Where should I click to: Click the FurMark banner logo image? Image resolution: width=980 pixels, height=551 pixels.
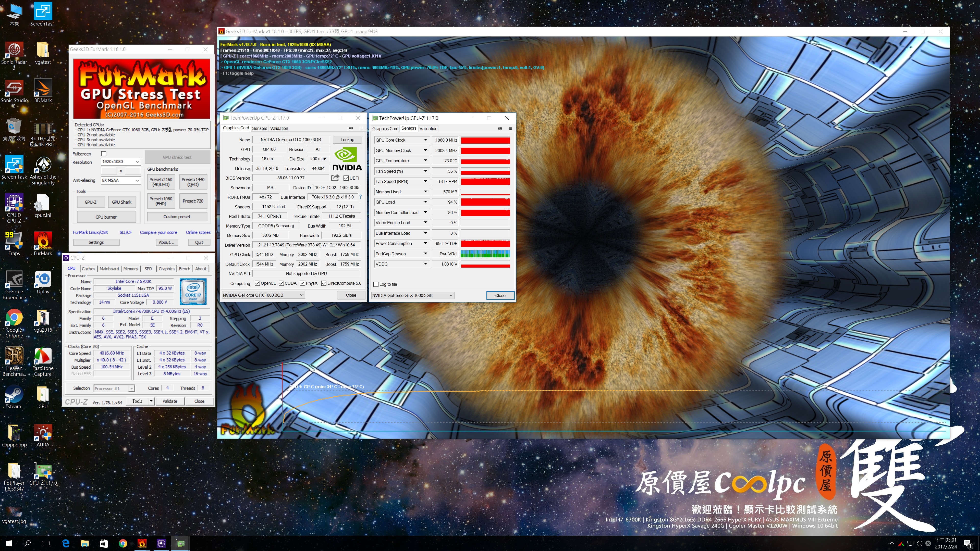tap(142, 88)
